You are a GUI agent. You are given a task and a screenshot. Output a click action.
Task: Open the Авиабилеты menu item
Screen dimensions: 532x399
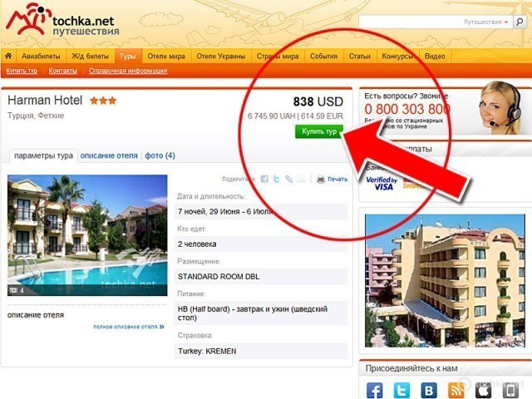point(41,57)
